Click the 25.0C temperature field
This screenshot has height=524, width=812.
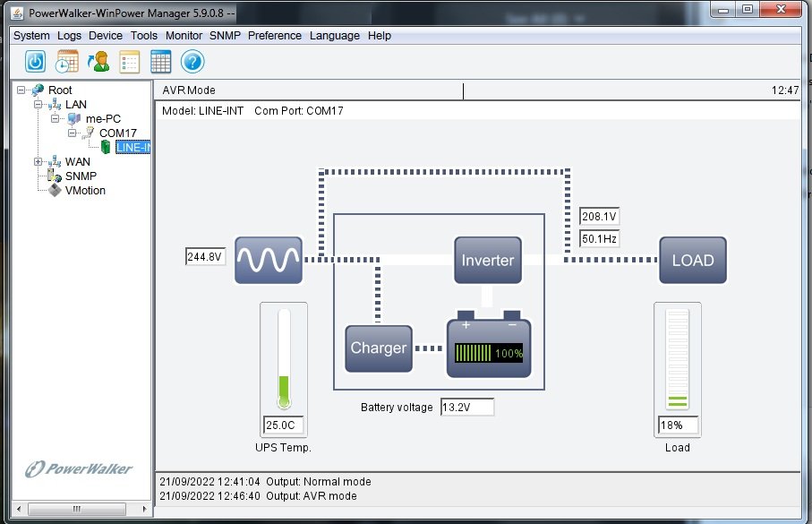point(283,425)
